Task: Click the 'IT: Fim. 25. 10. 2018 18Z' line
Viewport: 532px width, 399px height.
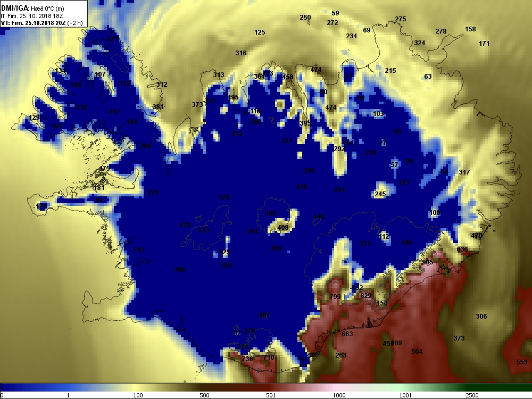Action: 32,16
